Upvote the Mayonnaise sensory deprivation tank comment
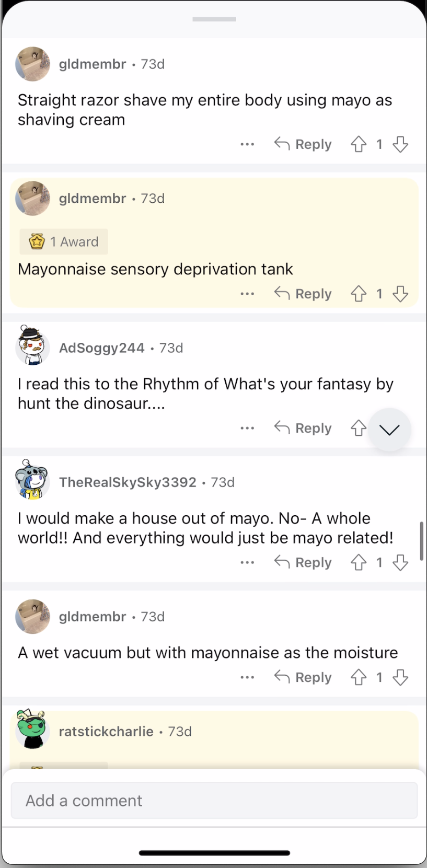 point(359,294)
